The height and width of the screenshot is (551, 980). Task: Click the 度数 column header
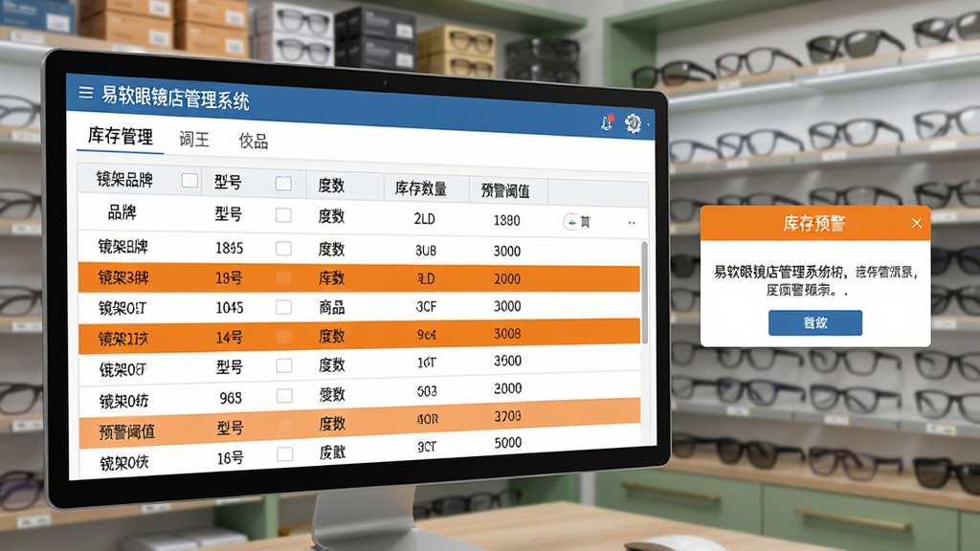[x=331, y=186]
